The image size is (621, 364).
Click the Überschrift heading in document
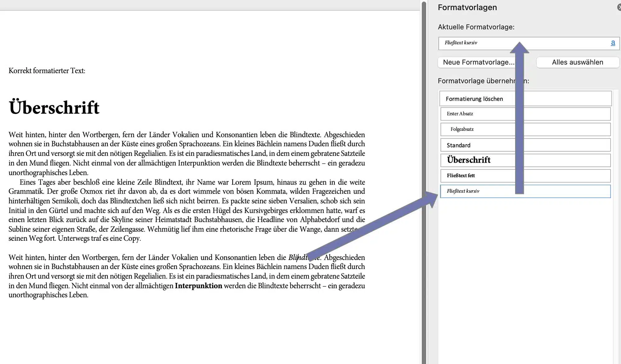(54, 107)
